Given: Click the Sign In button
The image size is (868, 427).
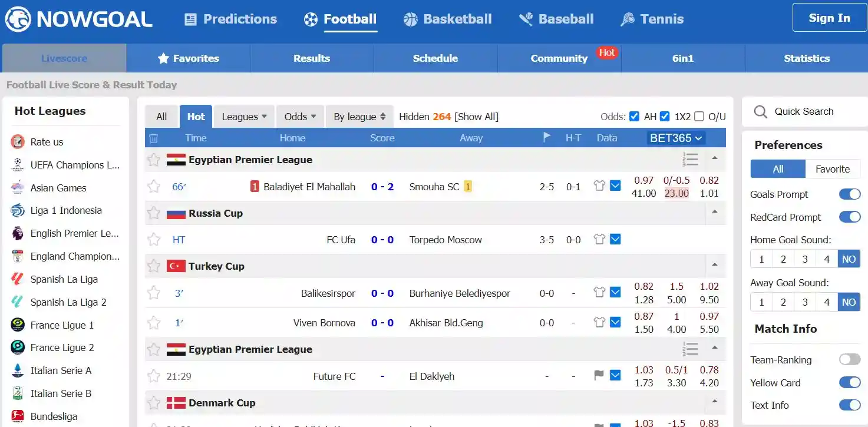Looking at the screenshot, I should [829, 18].
